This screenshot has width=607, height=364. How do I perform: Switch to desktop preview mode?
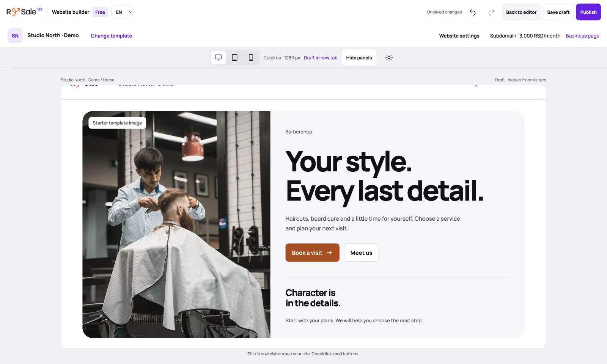[218, 58]
